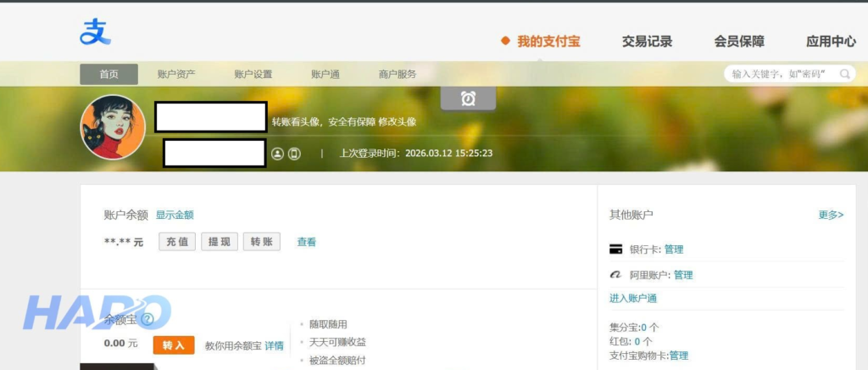Click the Ali account logo icon

click(615, 275)
